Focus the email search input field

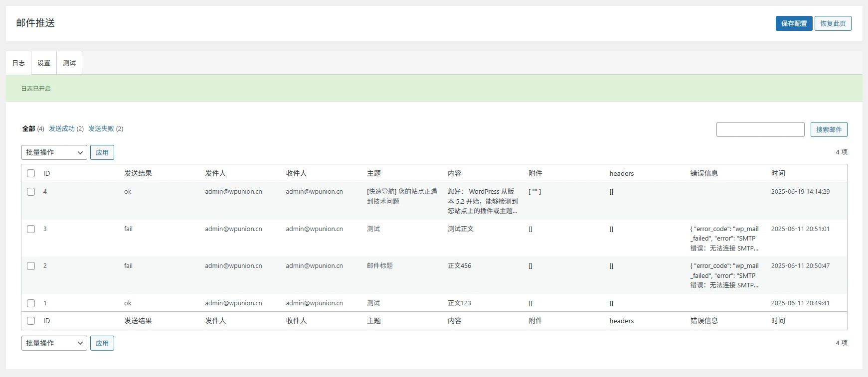pos(760,129)
